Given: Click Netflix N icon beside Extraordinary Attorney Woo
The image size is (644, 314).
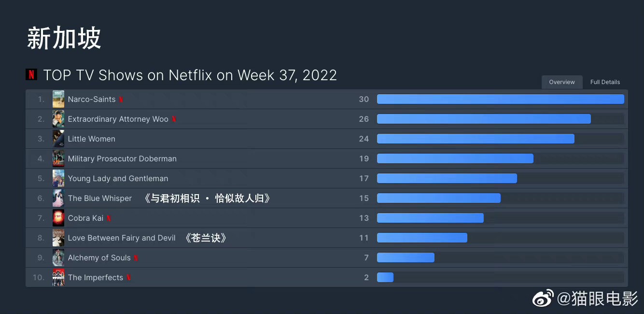Looking at the screenshot, I should pyautogui.click(x=174, y=119).
